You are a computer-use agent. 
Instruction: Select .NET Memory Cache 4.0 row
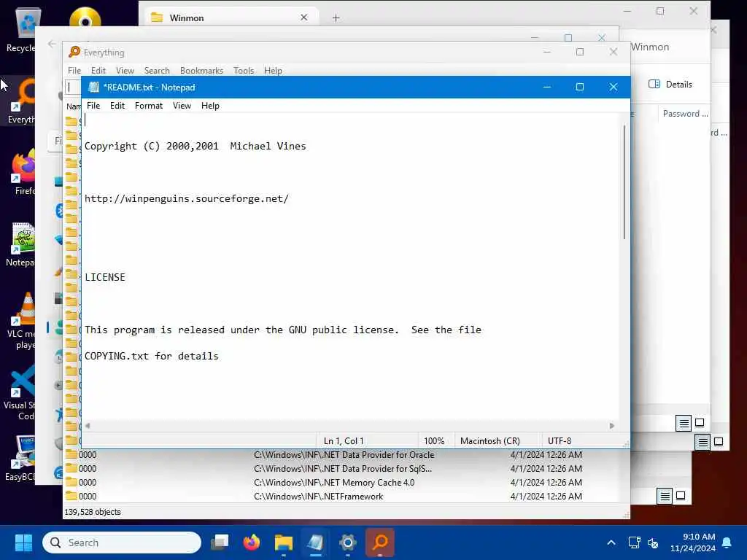point(347,483)
